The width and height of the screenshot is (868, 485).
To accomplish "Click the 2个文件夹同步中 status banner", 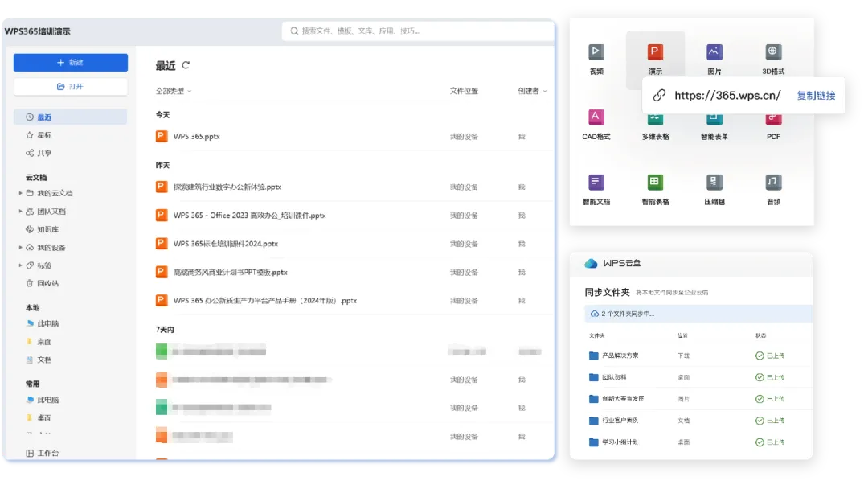I will (698, 314).
